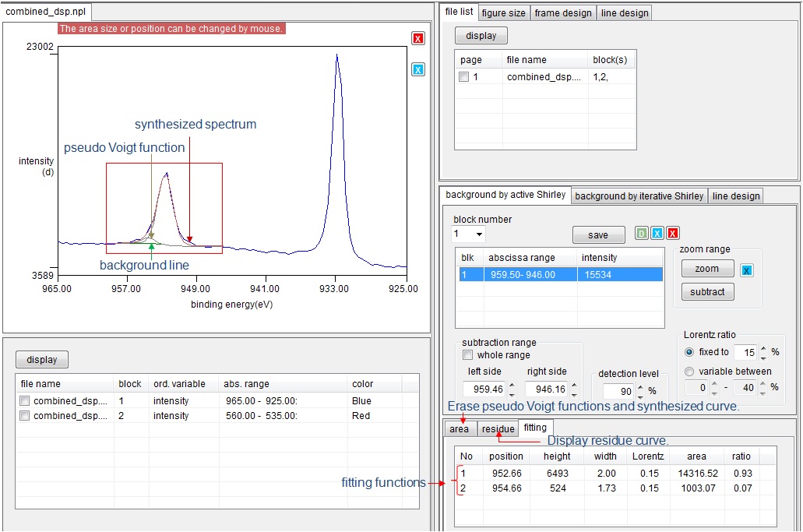Click the zoom button

coord(706,268)
